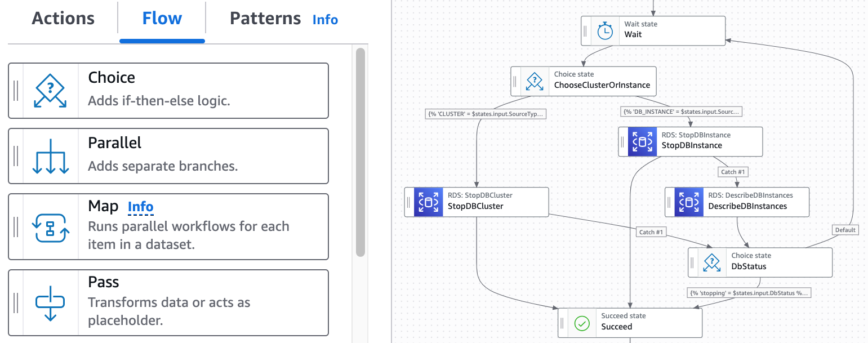
Task: Click the Map state icon
Action: click(x=51, y=227)
